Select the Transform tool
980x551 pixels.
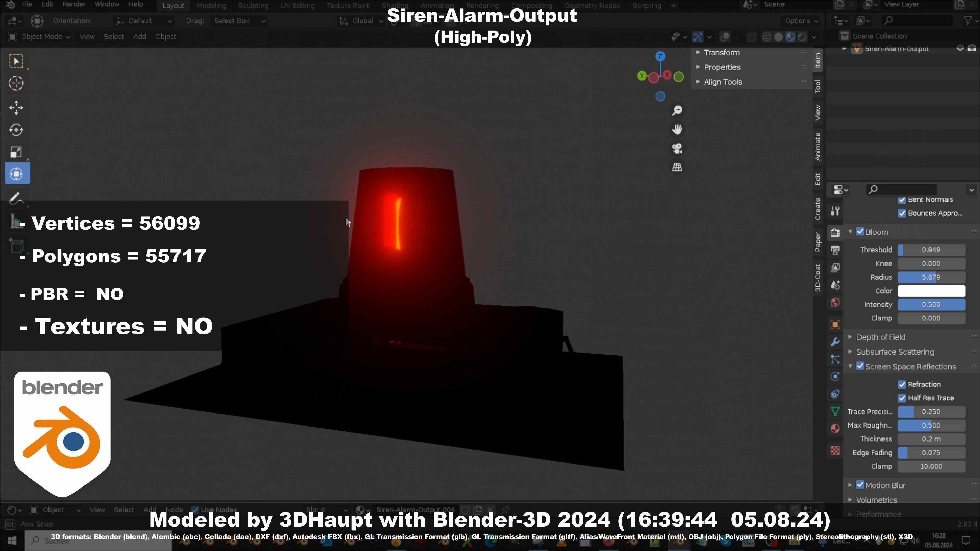(x=17, y=174)
